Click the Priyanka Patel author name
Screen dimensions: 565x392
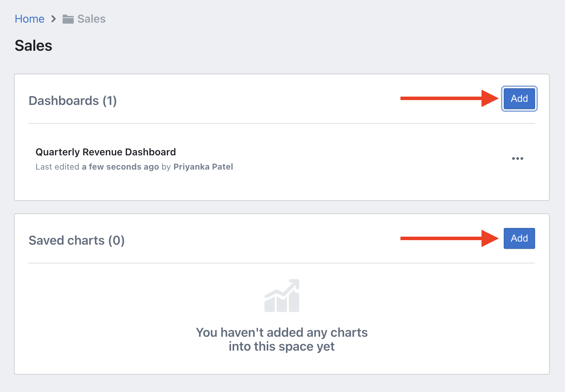[203, 167]
